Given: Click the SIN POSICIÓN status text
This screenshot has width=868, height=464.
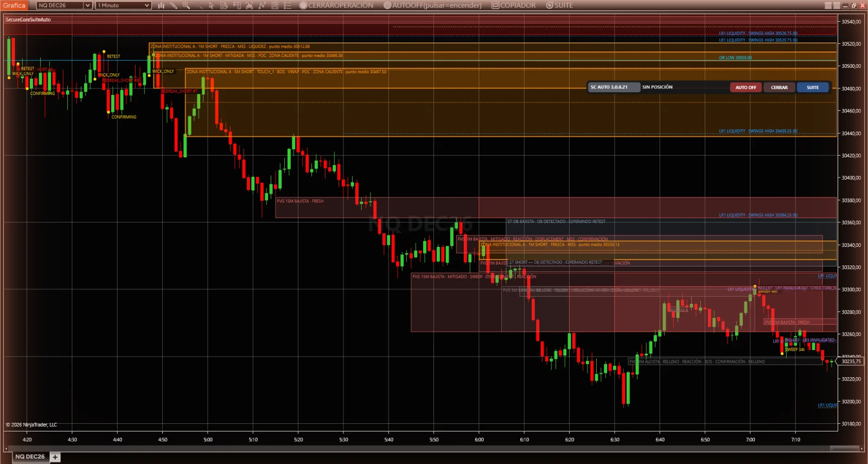Looking at the screenshot, I should click(x=657, y=87).
